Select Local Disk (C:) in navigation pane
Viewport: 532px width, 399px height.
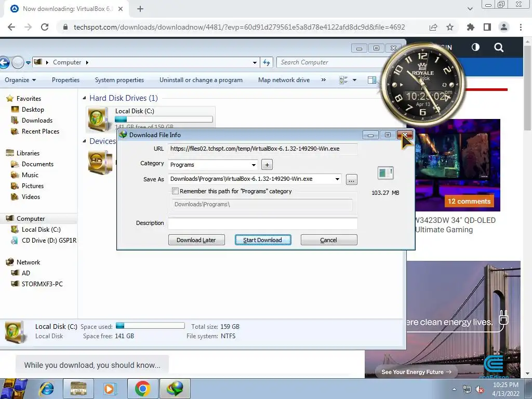pos(41,229)
